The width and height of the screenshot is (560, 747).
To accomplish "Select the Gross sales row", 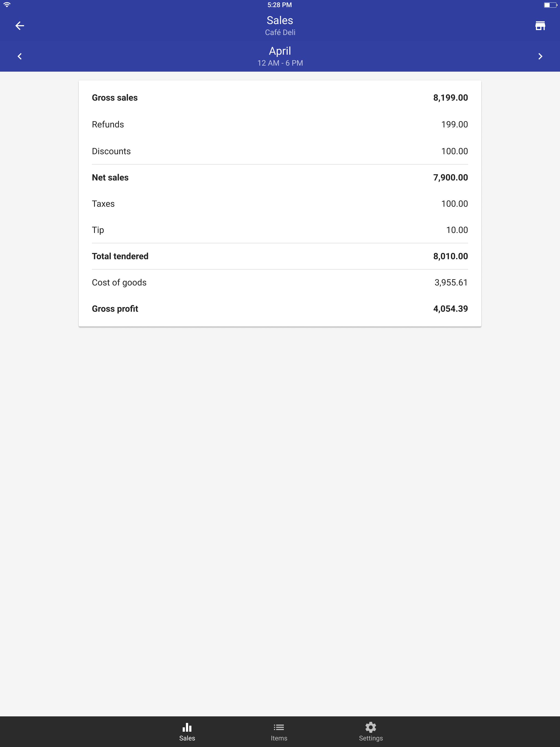I will click(x=280, y=98).
